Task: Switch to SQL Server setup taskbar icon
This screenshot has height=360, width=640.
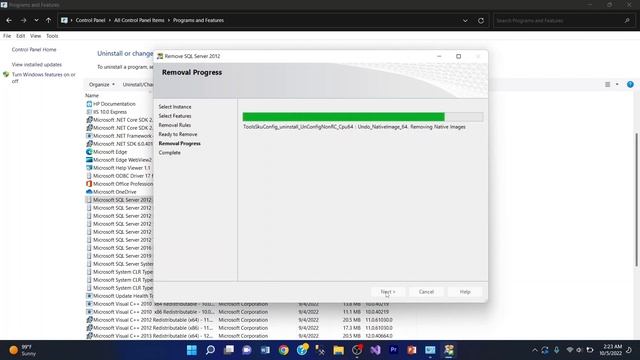Action: click(449, 350)
